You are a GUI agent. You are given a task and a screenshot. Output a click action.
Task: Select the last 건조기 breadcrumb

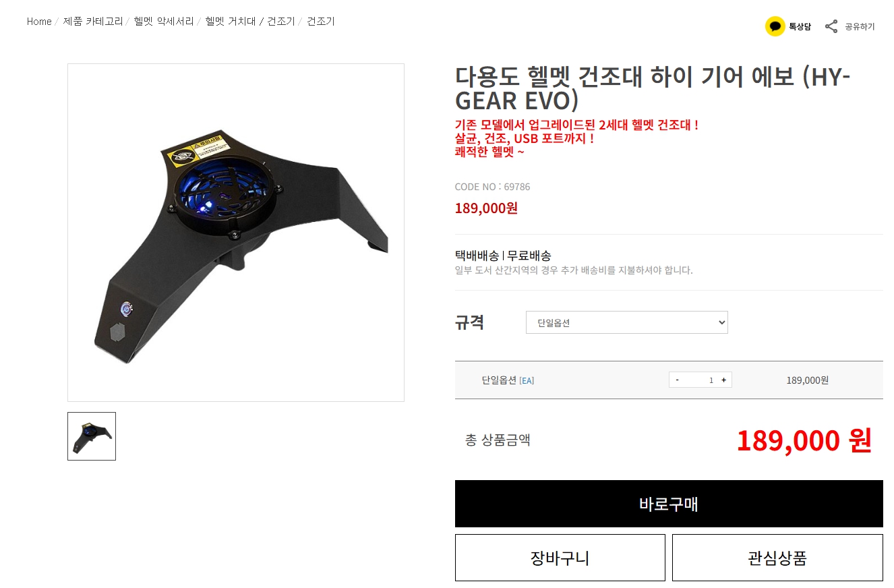point(321,22)
